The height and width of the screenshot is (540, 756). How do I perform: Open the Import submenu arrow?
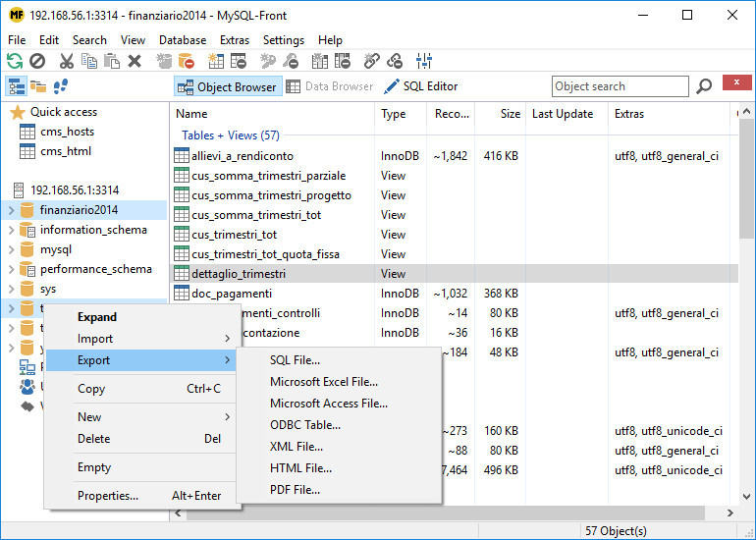(227, 339)
